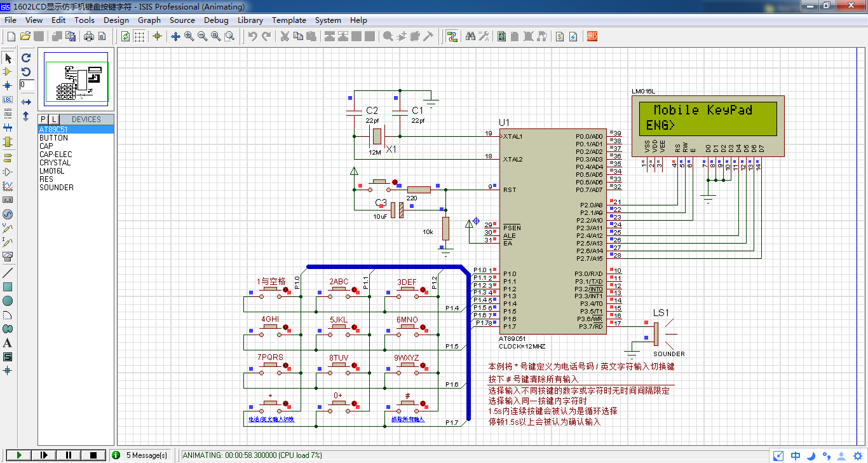Image resolution: width=868 pixels, height=463 pixels.
Task: Select the Tape recorder tool
Action: [8, 200]
